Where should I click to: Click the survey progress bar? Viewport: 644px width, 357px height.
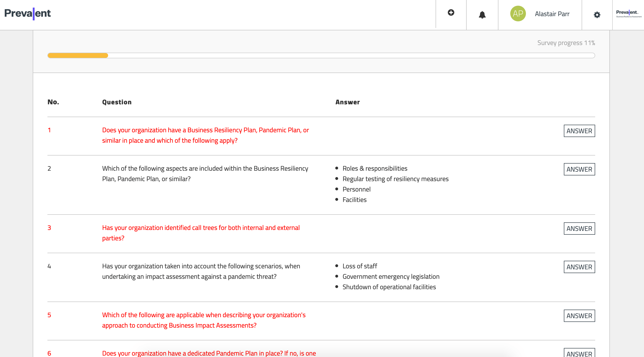(321, 55)
